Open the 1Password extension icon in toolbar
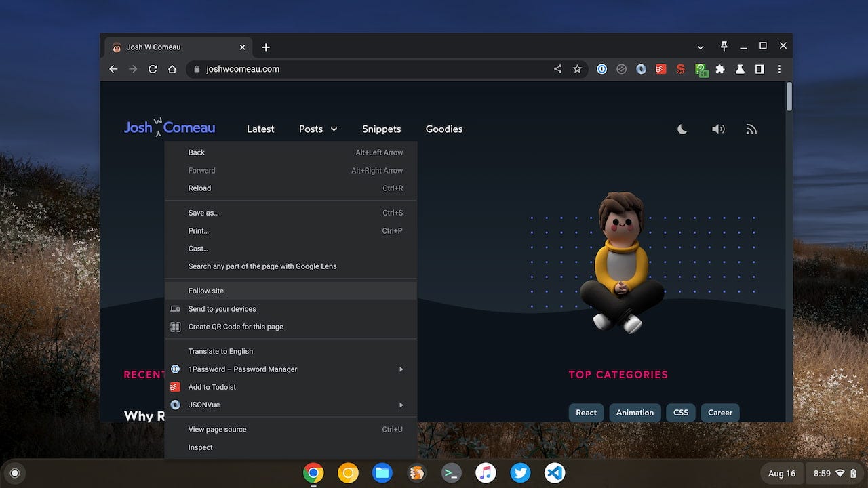The image size is (868, 488). (x=601, y=69)
